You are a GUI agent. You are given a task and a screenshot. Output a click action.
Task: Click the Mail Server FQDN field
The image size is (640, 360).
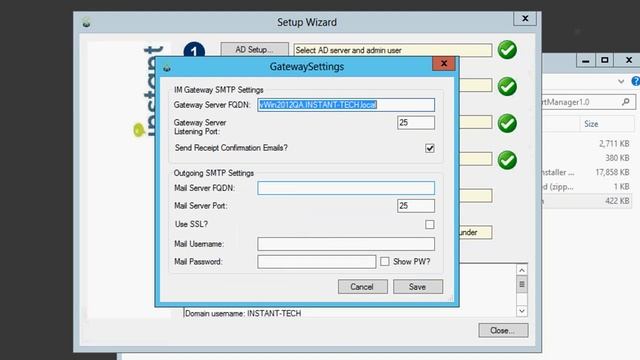(346, 188)
